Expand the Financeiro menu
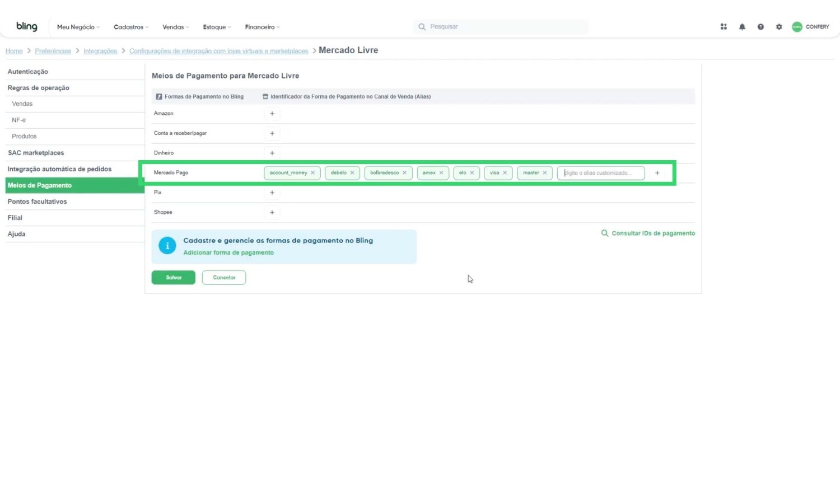This screenshot has width=840, height=504. (x=262, y=27)
